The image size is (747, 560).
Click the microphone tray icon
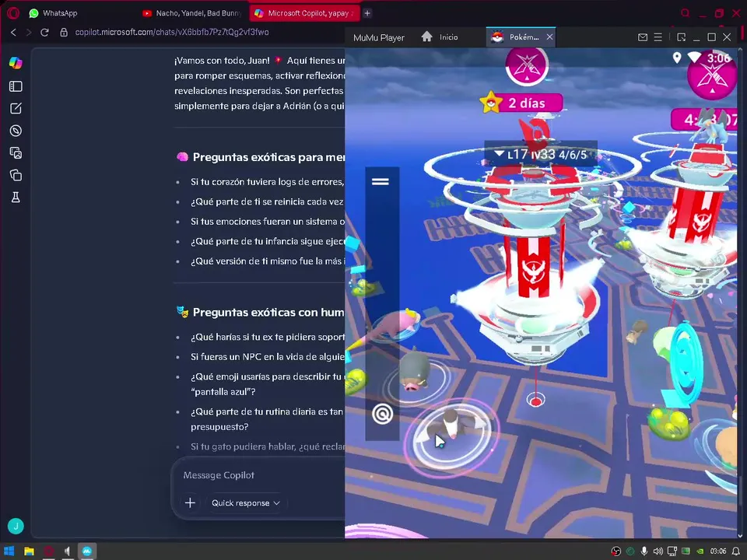point(644,551)
